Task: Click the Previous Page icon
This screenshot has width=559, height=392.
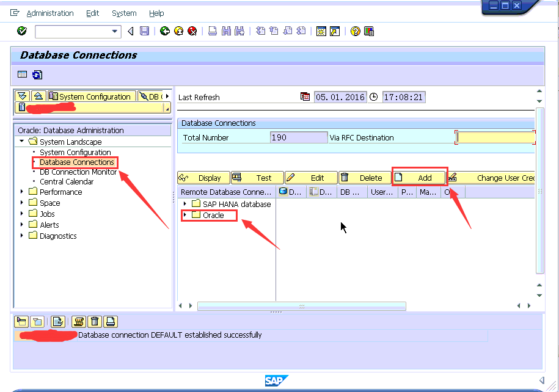Action: pyautogui.click(x=274, y=31)
